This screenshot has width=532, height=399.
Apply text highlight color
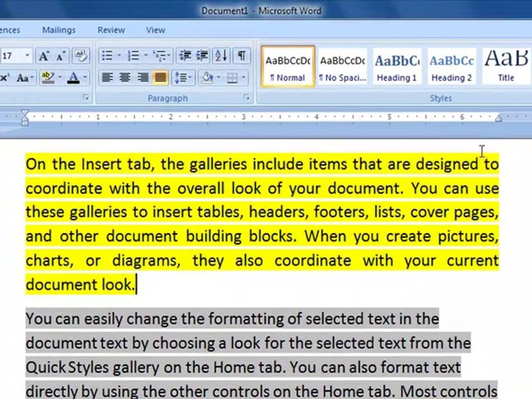48,78
